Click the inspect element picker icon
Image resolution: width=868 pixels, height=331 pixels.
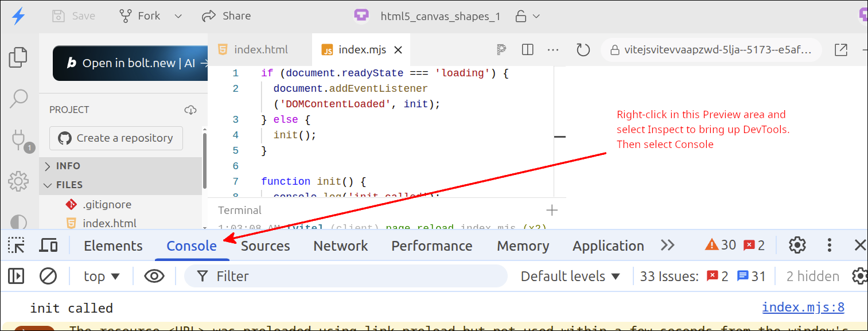pos(16,246)
